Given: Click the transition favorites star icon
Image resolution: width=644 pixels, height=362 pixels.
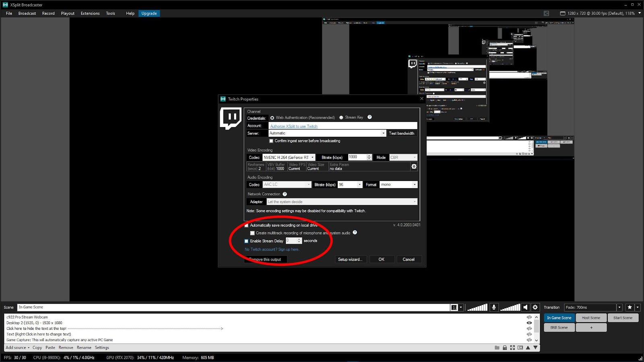Looking at the screenshot, I should [630, 307].
